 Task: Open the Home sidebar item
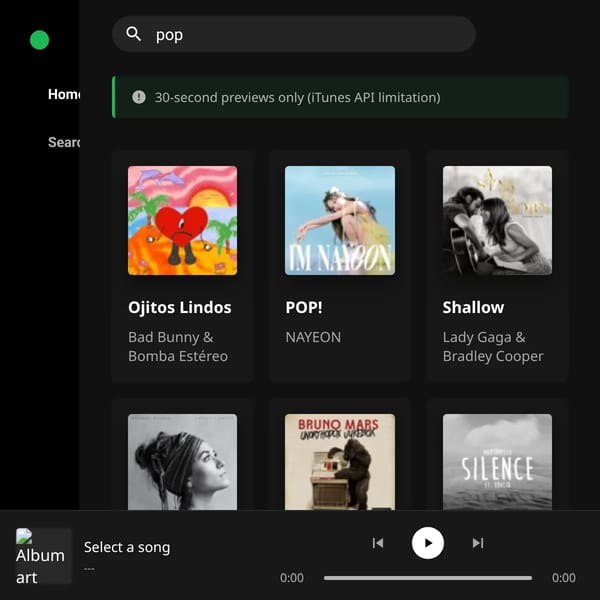click(x=64, y=94)
